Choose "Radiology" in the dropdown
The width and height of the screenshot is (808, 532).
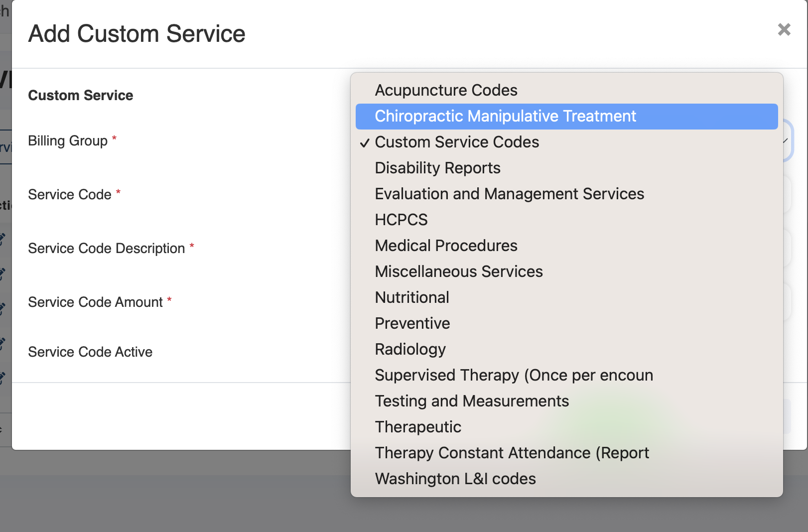[410, 349]
